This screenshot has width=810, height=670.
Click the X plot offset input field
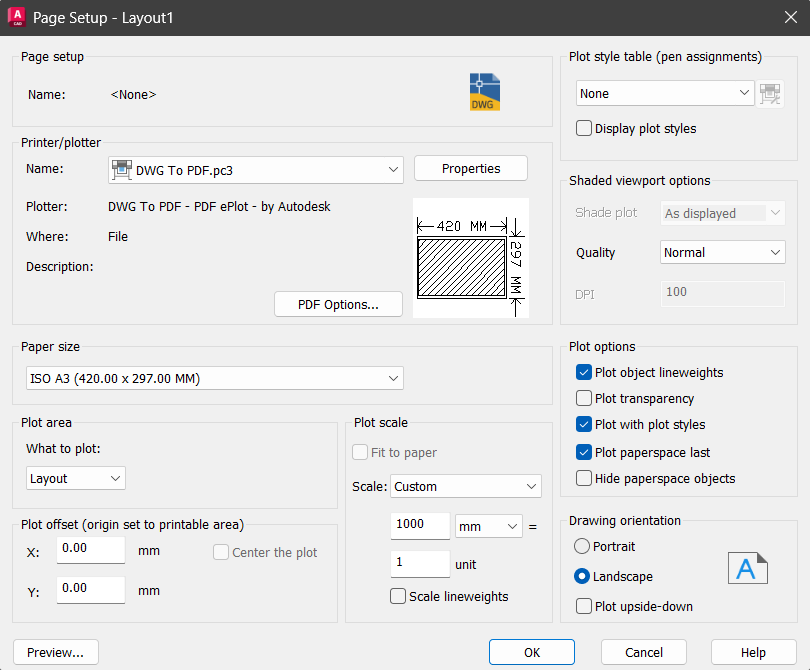[92, 549]
